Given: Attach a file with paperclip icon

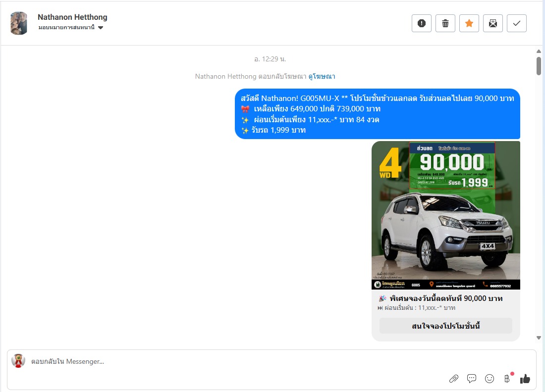Looking at the screenshot, I should click(454, 379).
